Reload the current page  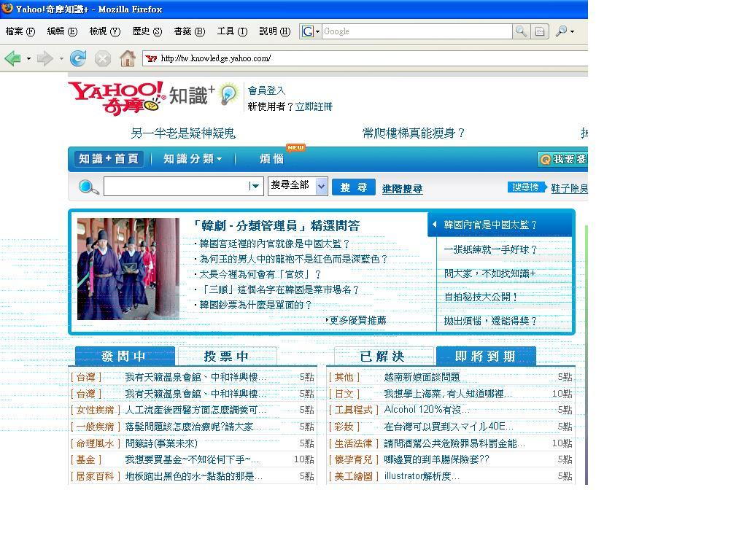[x=78, y=58]
